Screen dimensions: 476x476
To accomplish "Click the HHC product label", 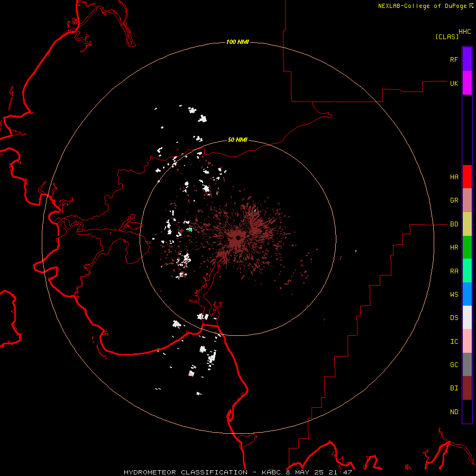I will click(464, 32).
